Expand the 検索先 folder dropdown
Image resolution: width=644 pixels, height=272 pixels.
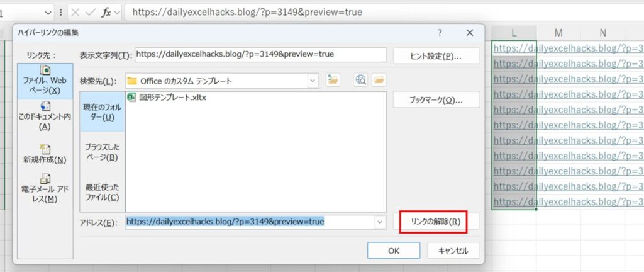click(313, 81)
